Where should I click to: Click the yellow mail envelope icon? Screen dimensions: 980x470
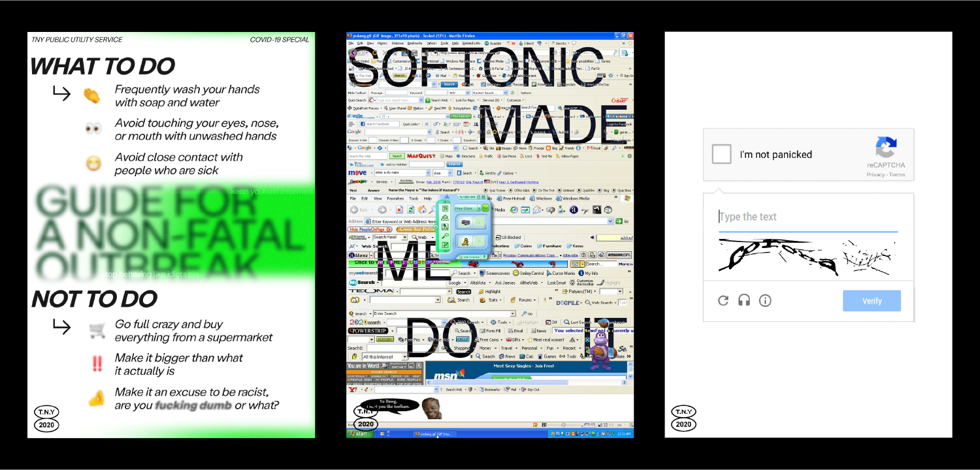pyautogui.click(x=575, y=264)
